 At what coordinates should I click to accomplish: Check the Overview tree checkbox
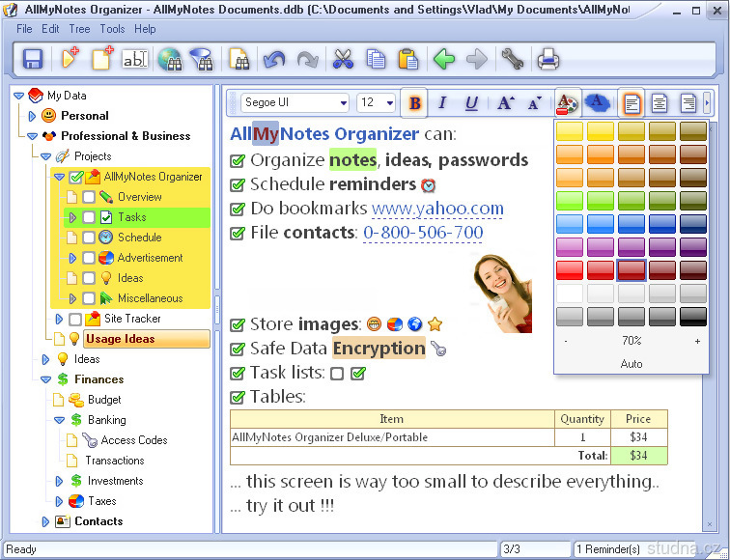click(89, 197)
